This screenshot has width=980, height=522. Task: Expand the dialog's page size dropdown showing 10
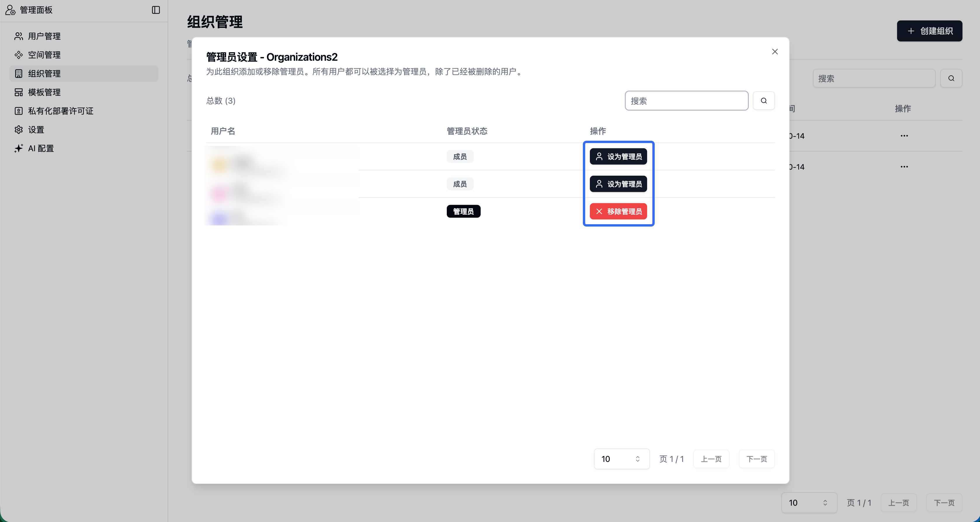tap(621, 459)
